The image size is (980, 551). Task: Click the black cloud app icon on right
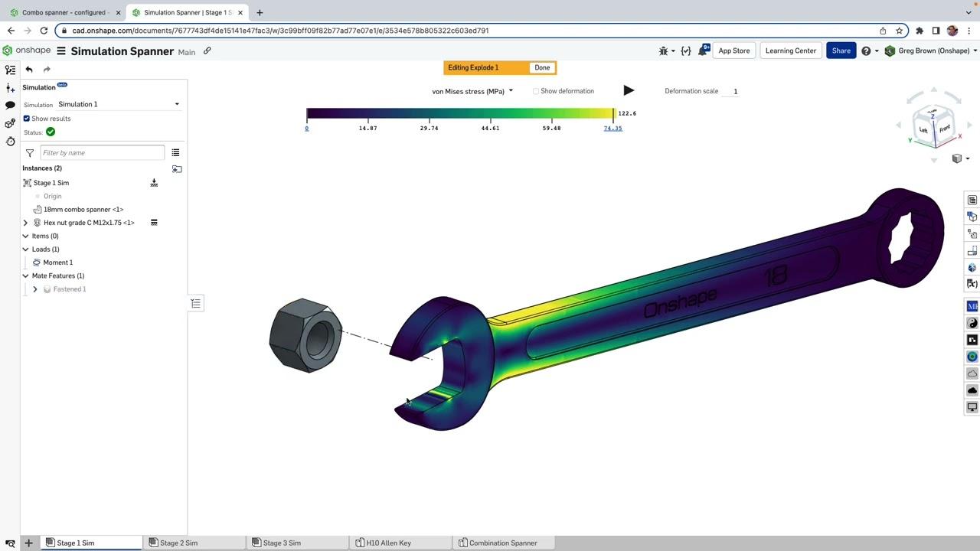coord(972,390)
